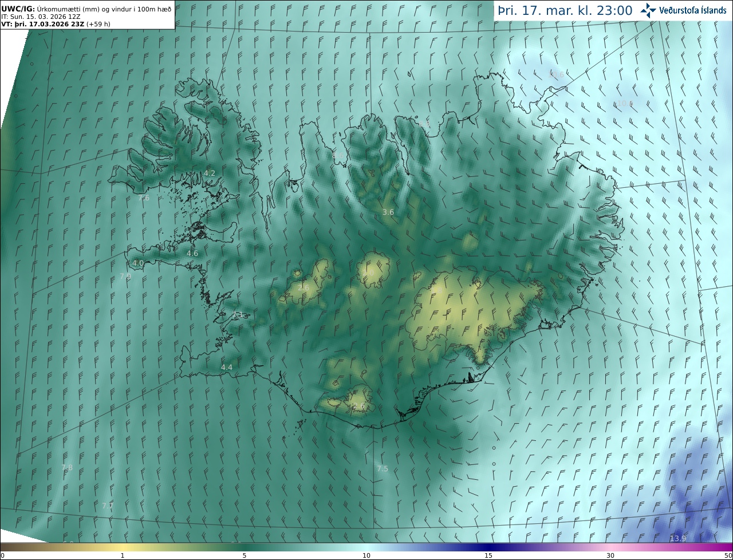Pick the dark blue color above the 15 tick
Viewport: 733px width, 560px height.
tap(488, 547)
